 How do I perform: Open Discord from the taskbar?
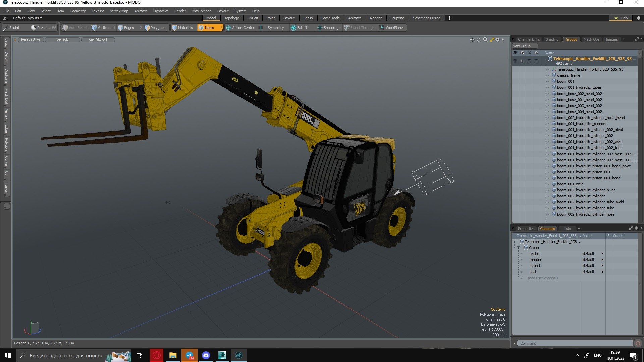click(206, 355)
